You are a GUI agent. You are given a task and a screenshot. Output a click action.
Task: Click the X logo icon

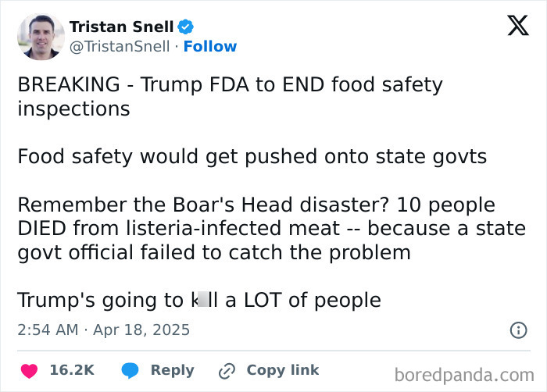point(518,26)
